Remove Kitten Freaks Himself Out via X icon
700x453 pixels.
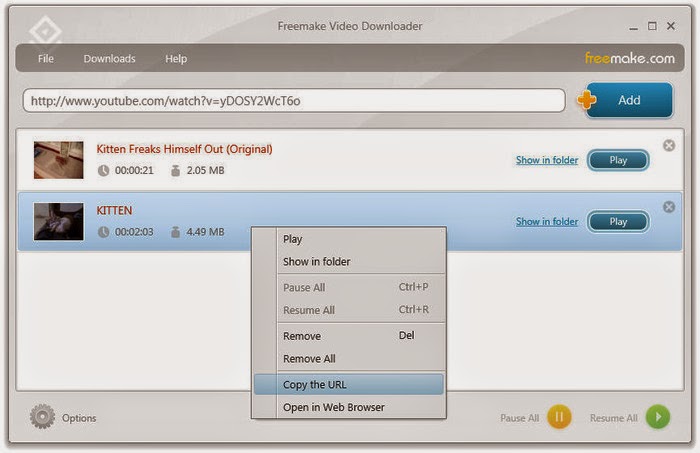coord(669,145)
